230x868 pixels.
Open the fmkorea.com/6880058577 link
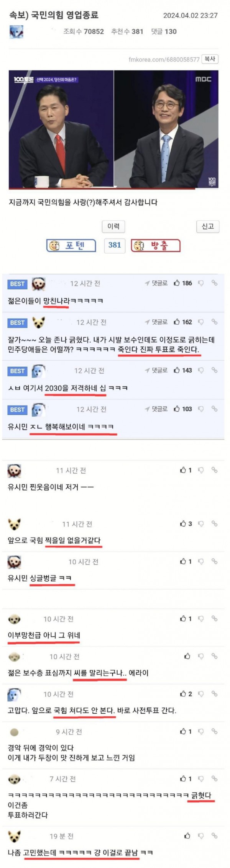coord(164,59)
